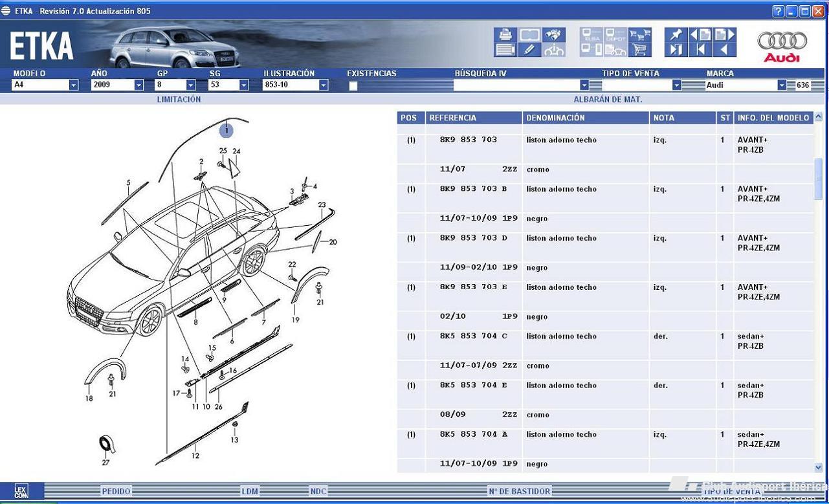Open the Búsqueda IV dropdown
829x504 pixels.
[584, 85]
